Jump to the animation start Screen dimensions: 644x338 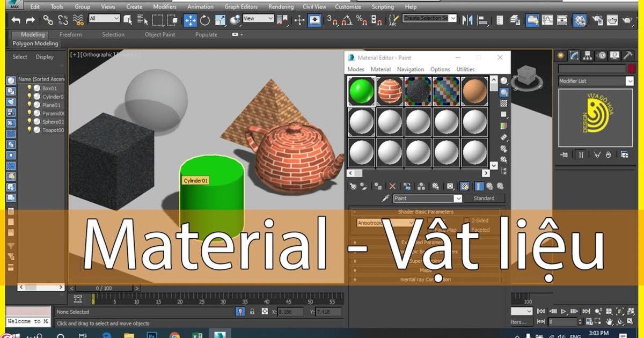click(x=541, y=311)
